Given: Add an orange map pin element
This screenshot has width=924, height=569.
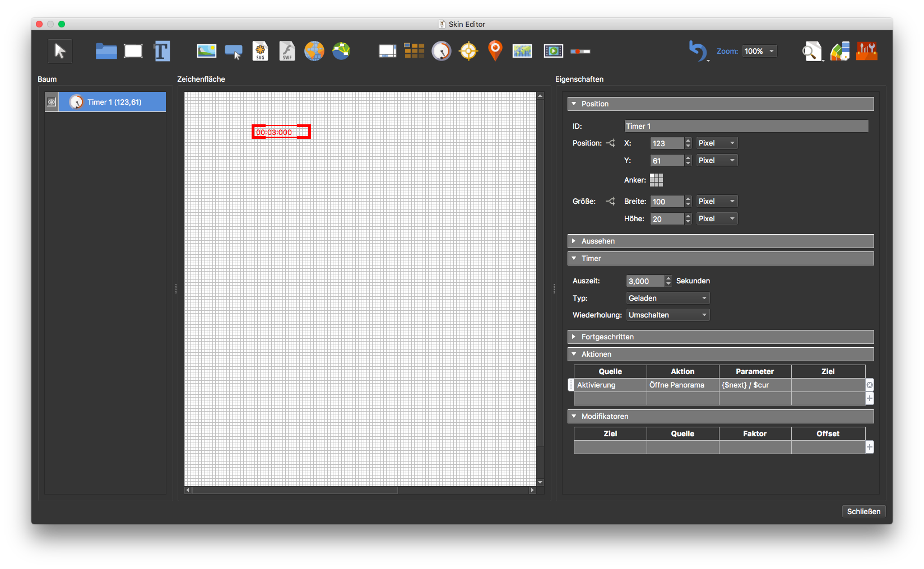Looking at the screenshot, I should [x=495, y=50].
